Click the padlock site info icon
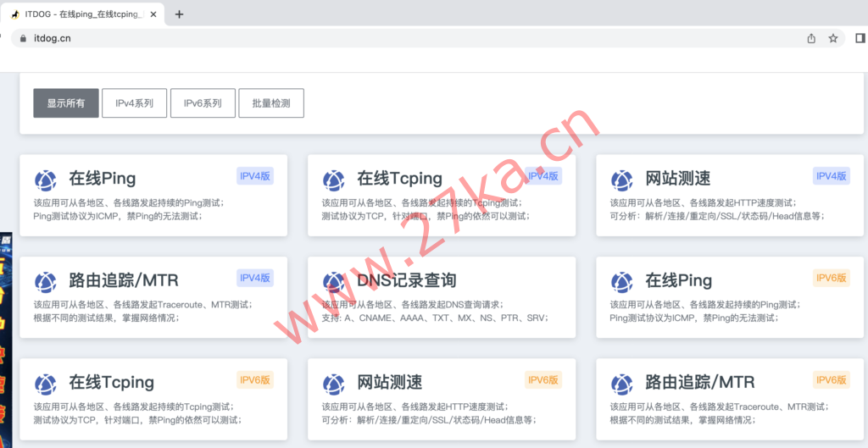The image size is (868, 448). coord(23,39)
